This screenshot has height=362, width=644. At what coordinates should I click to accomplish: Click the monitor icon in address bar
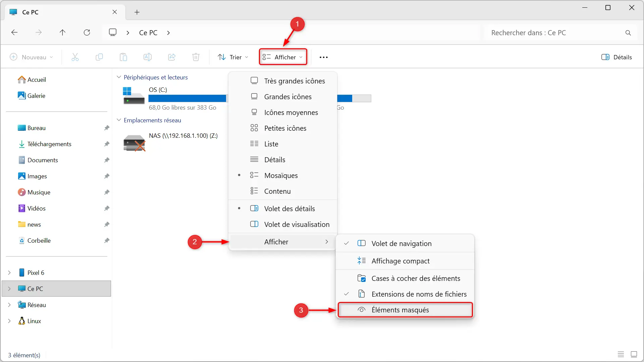(x=113, y=33)
